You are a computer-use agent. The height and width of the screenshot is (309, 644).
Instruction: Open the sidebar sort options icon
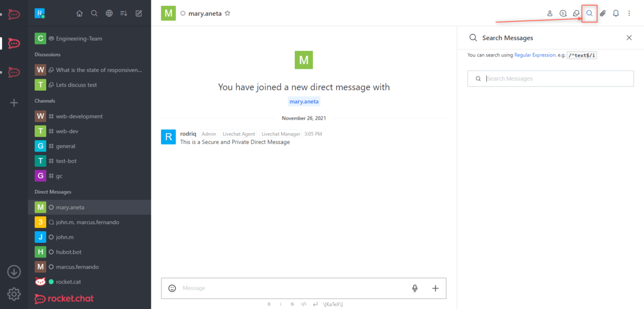124,13
